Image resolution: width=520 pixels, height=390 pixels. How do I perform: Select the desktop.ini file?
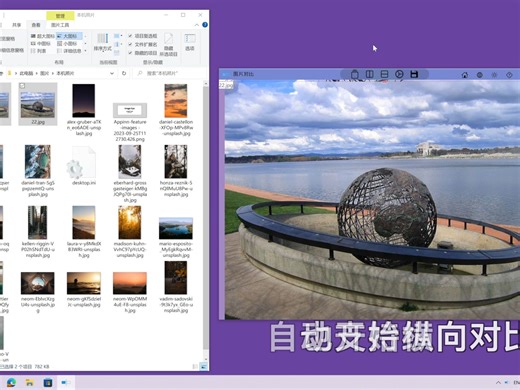(x=84, y=166)
